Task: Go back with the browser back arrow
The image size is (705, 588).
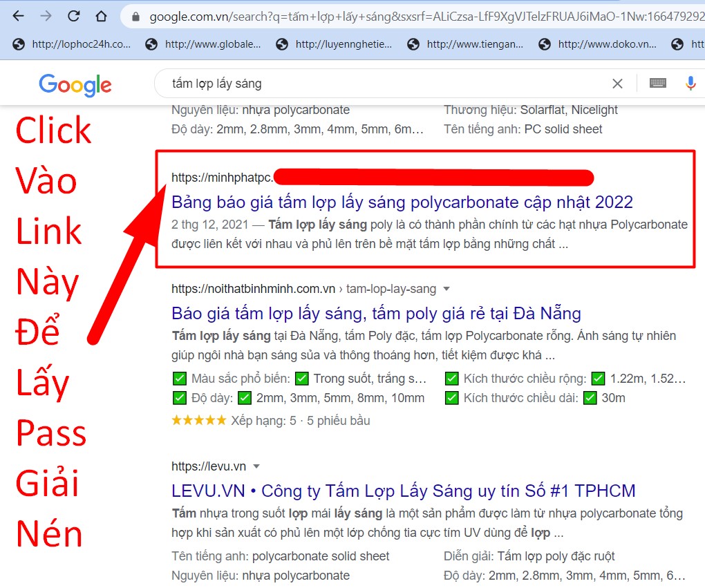Action: tap(18, 16)
